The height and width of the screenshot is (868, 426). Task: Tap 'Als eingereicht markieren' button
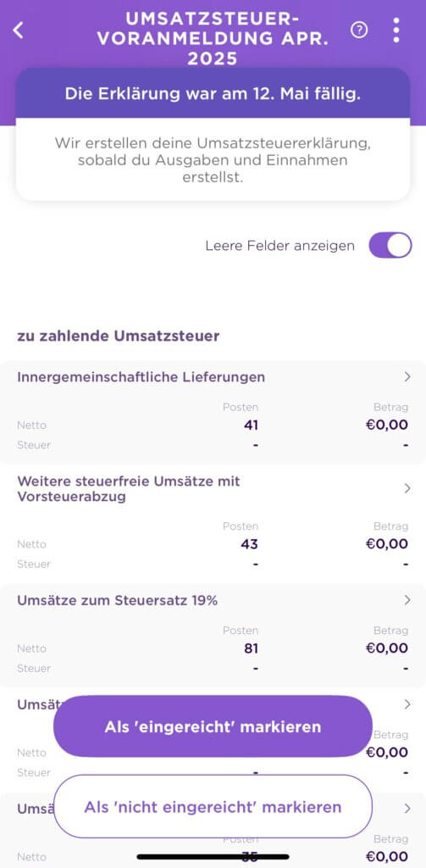(213, 726)
